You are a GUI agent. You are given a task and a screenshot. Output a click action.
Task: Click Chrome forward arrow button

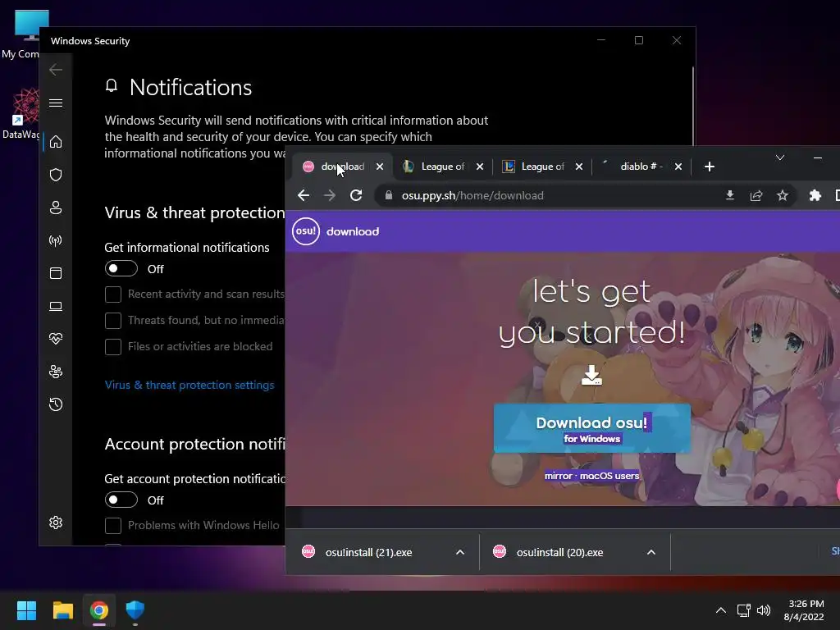pos(330,195)
